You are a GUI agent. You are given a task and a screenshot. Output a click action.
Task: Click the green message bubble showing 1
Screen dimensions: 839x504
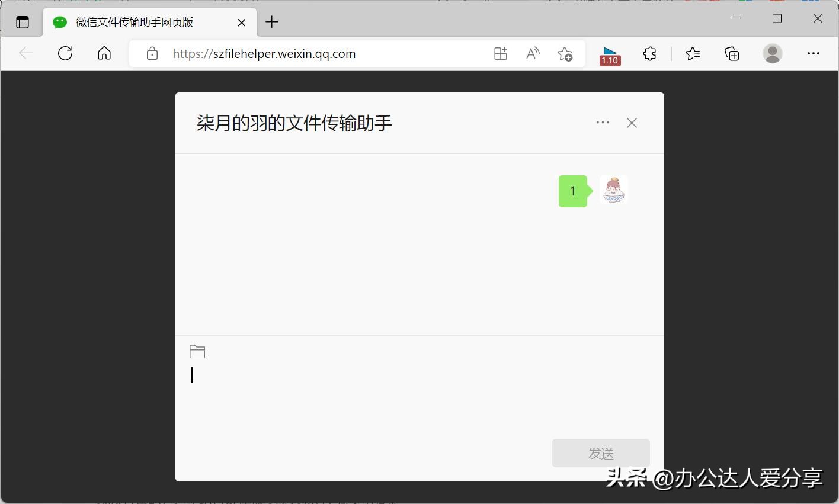pos(572,190)
